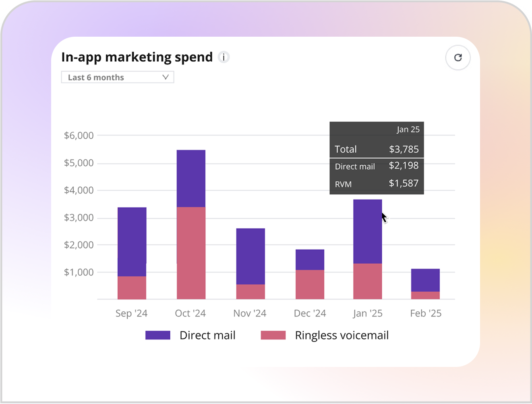The width and height of the screenshot is (532, 404).
Task: Click the $3,000 y-axis label
Action: click(79, 218)
